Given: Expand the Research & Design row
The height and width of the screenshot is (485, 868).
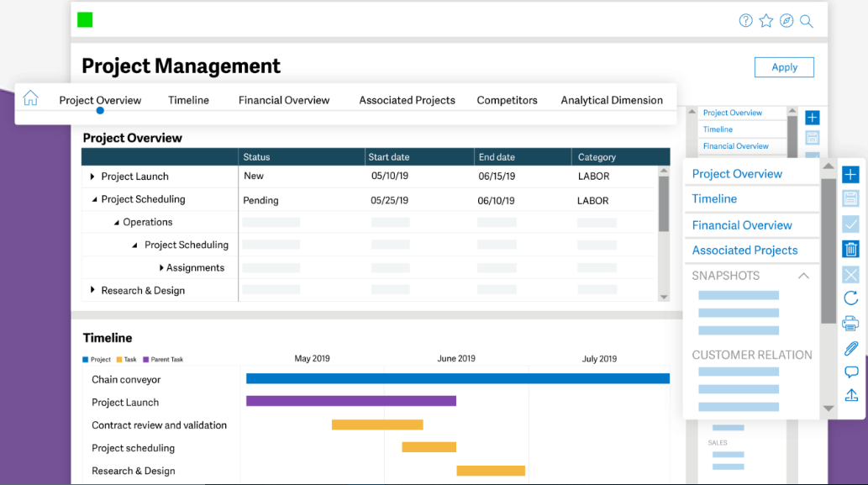Looking at the screenshot, I should pyautogui.click(x=92, y=290).
